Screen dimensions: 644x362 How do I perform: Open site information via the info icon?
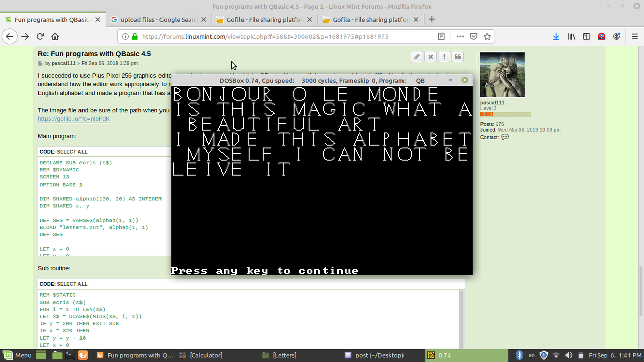pyautogui.click(x=125, y=36)
